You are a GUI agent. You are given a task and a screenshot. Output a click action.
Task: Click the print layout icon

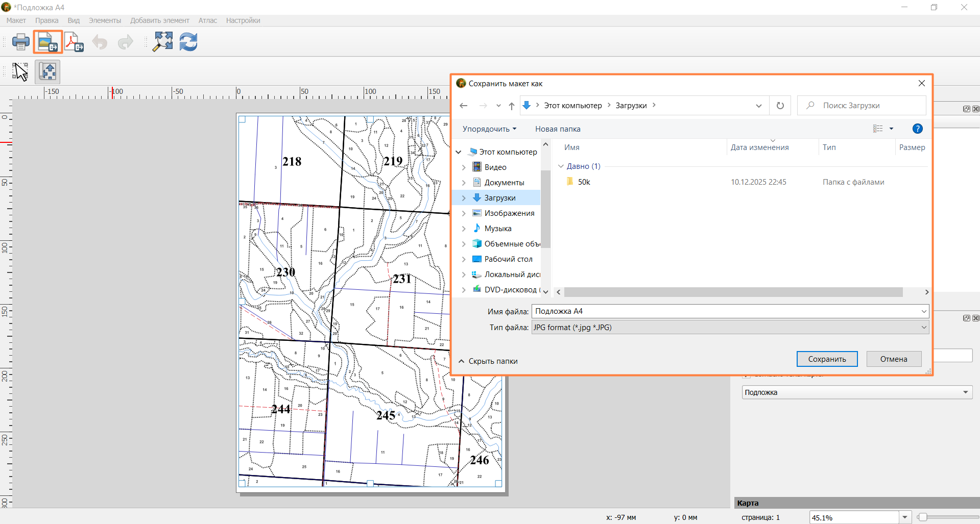click(x=20, y=42)
